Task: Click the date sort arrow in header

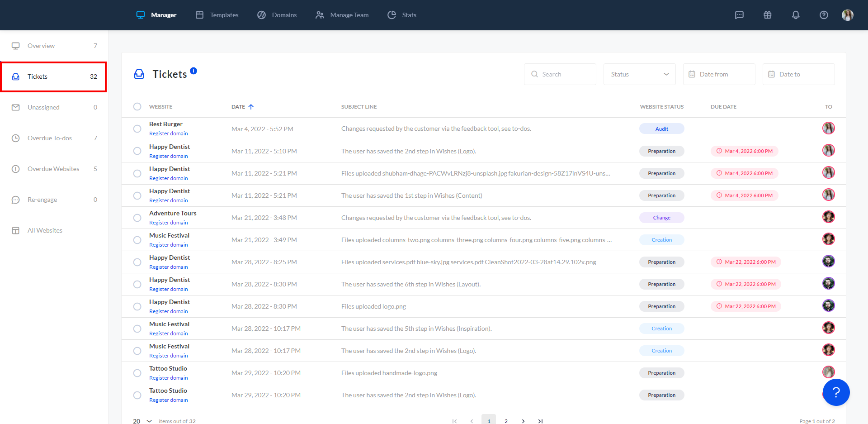Action: pyautogui.click(x=251, y=107)
